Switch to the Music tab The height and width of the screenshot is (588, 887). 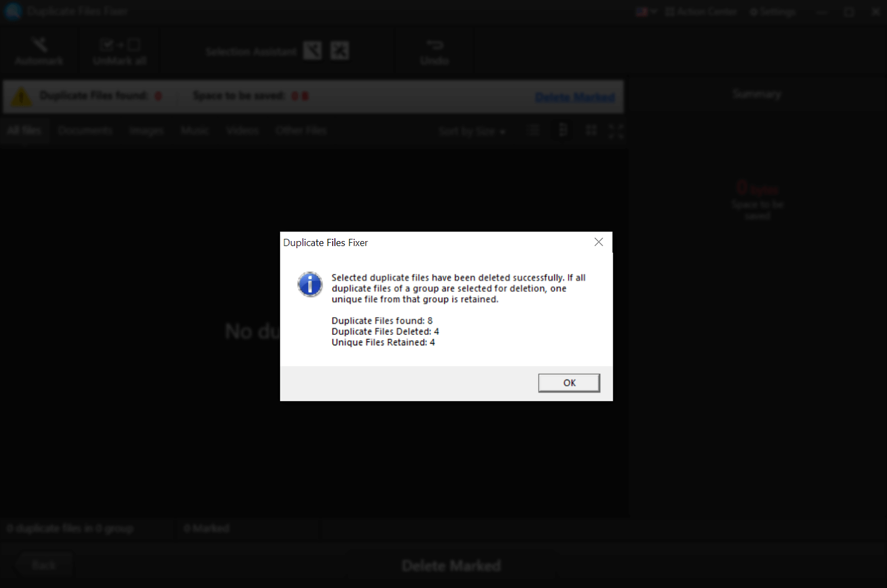click(x=195, y=131)
